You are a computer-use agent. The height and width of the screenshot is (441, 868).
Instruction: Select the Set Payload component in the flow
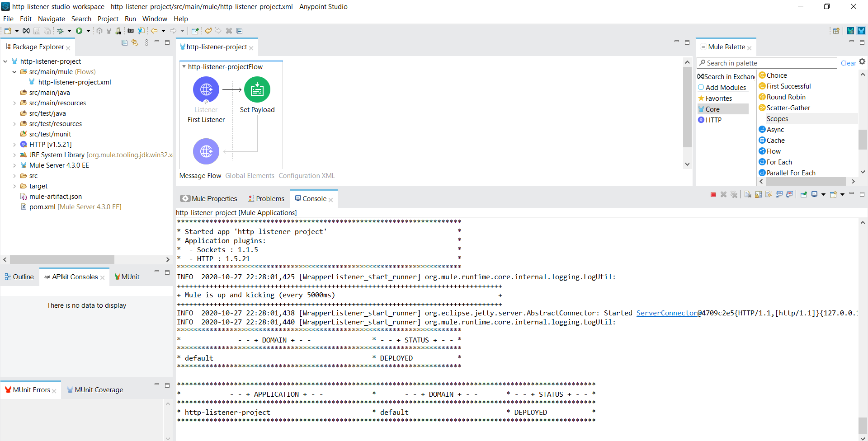257,89
